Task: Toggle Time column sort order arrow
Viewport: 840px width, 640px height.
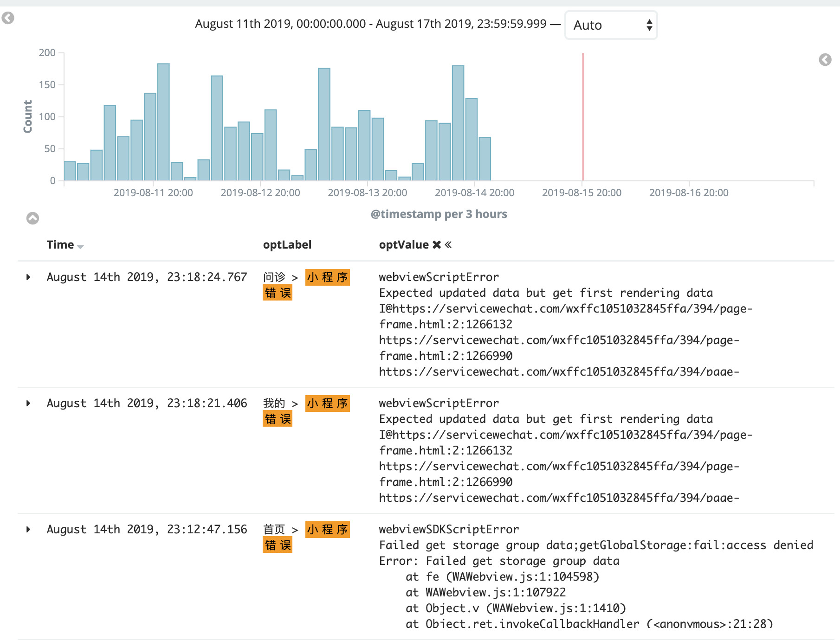Action: 80,247
